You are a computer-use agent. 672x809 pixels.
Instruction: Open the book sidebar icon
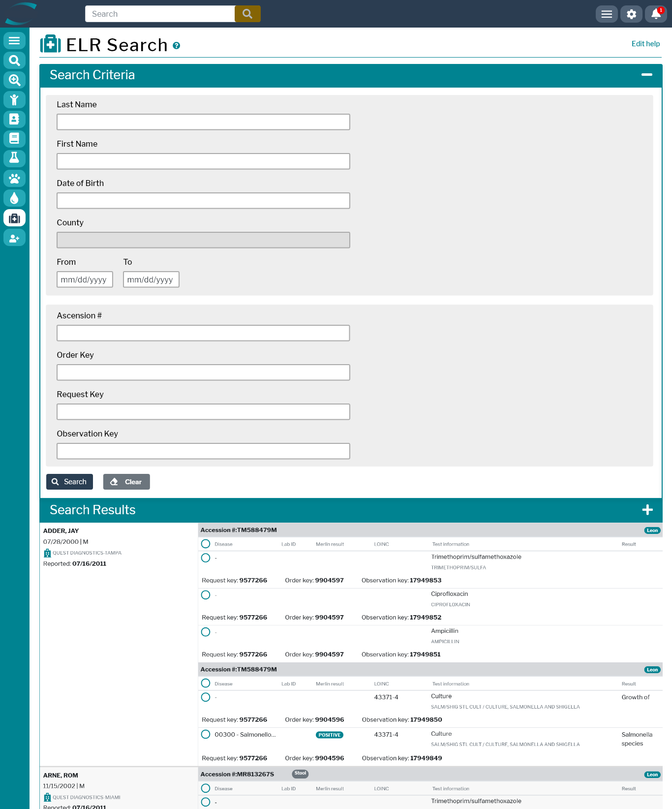14,139
